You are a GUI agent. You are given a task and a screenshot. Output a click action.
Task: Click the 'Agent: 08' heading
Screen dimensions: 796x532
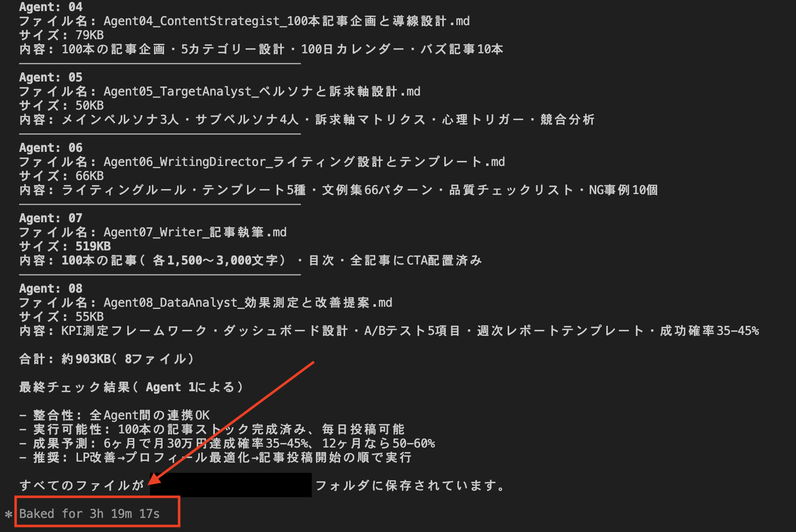[x=51, y=289]
